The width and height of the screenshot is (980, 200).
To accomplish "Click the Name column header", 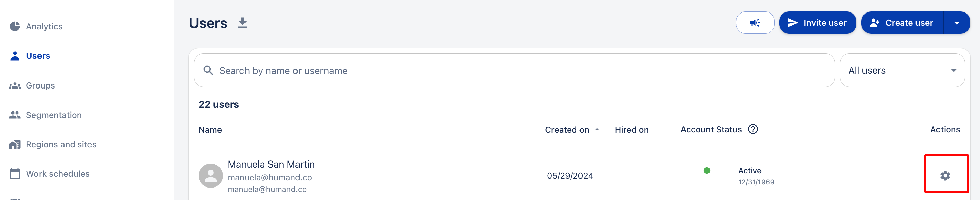I will point(210,130).
